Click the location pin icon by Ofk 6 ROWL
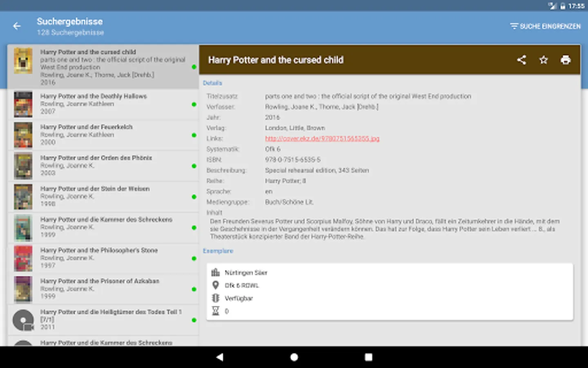 (216, 285)
